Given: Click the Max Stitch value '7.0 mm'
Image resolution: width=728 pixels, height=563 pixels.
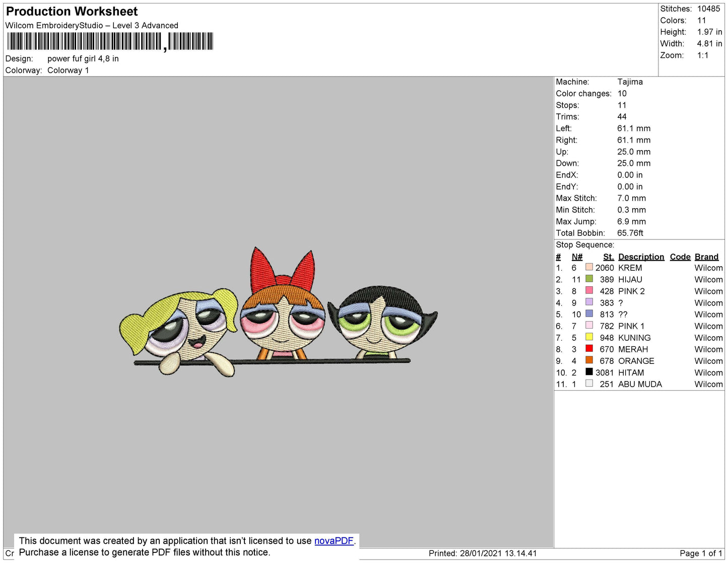Looking at the screenshot, I should (x=632, y=199).
